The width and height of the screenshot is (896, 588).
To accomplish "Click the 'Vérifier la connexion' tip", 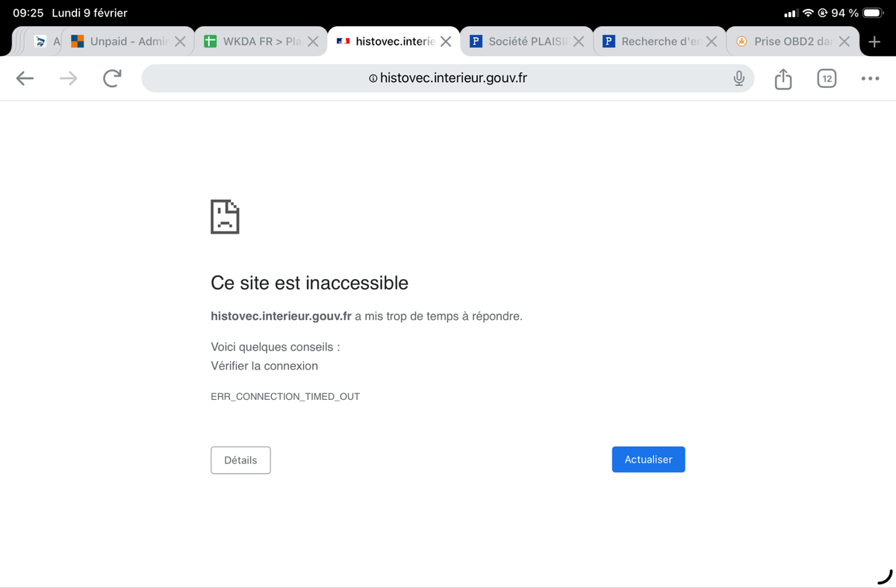I will coord(264,366).
